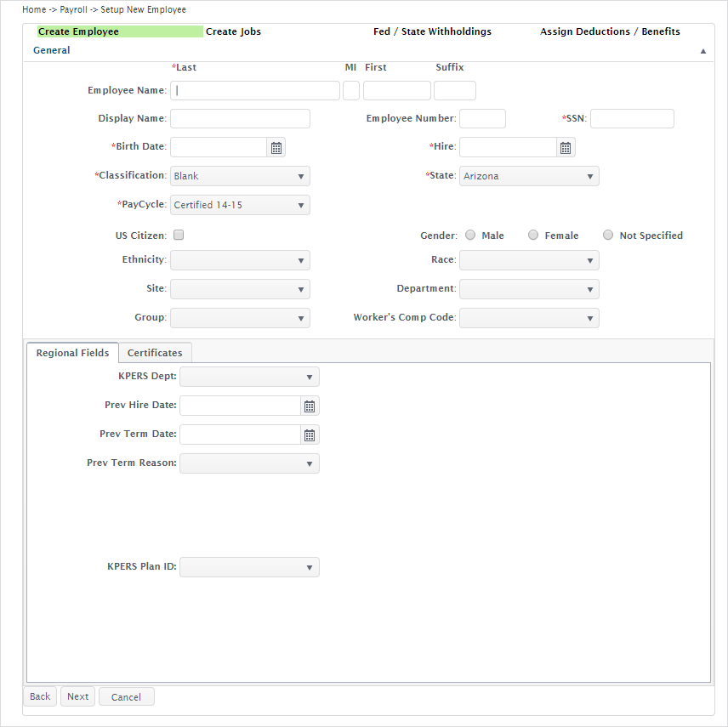Choose Not Specified gender option

coord(608,235)
